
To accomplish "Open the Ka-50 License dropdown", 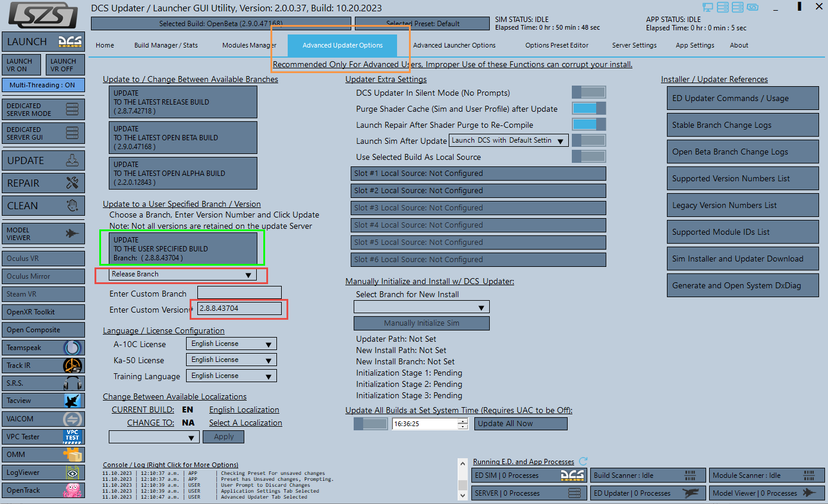I will (231, 360).
